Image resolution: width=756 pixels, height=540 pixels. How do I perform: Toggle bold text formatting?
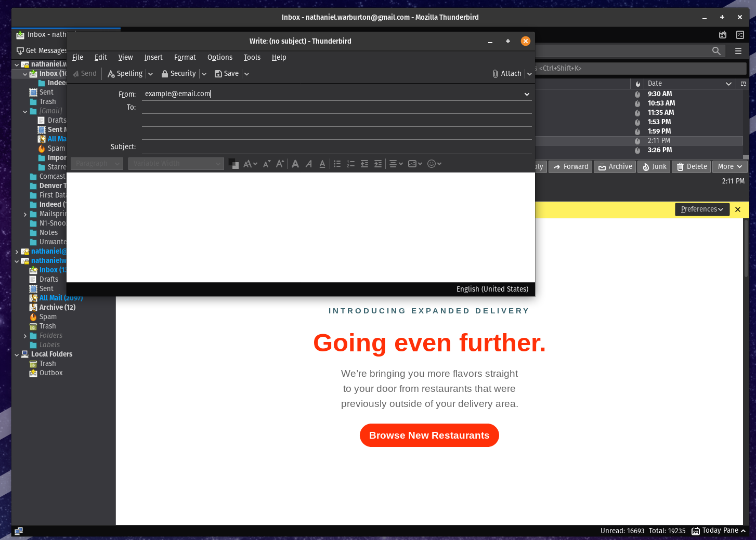point(295,164)
